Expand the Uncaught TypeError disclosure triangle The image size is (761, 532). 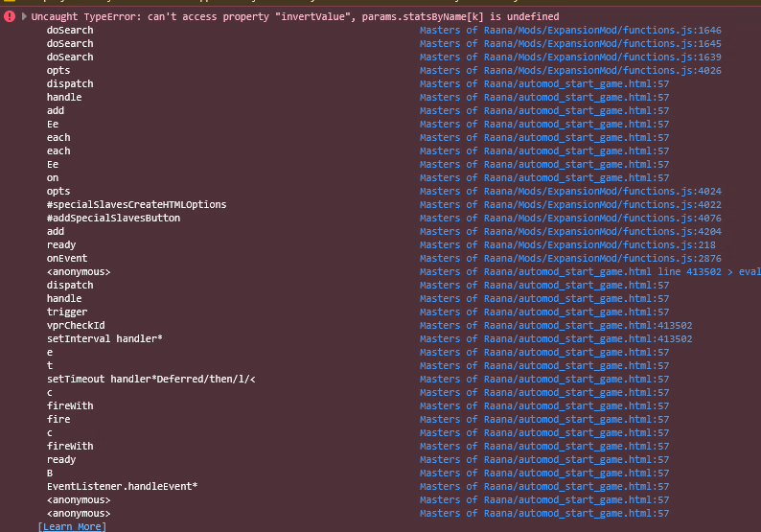[x=24, y=16]
